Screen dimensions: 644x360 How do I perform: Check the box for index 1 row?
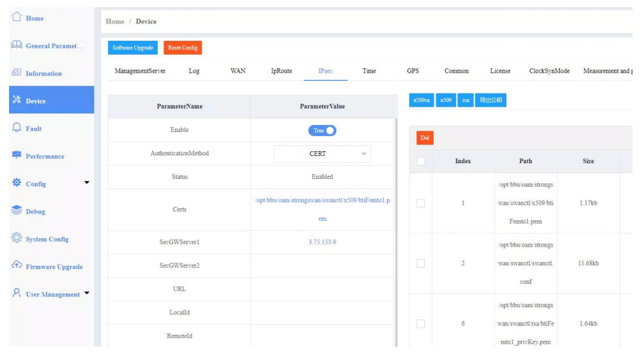click(x=421, y=203)
